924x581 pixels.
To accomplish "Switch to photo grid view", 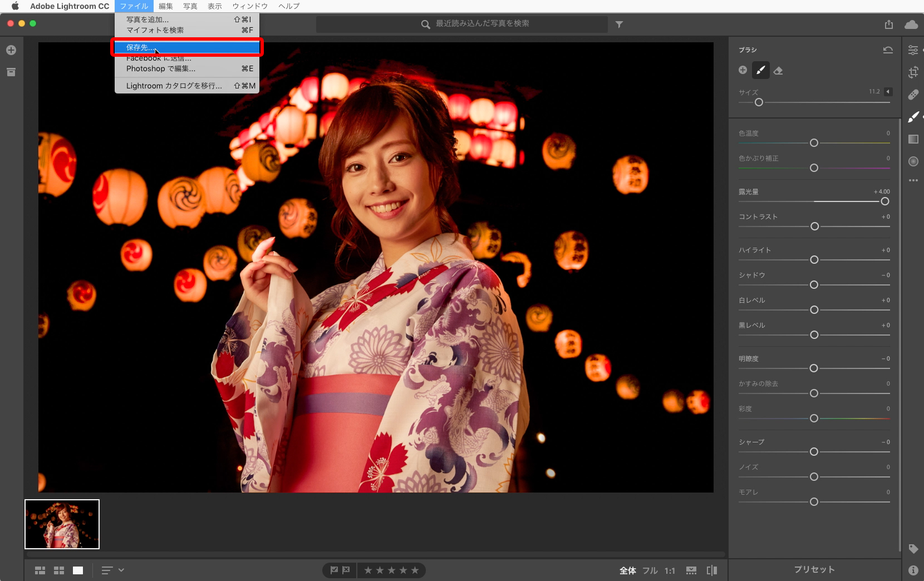I will pos(40,570).
